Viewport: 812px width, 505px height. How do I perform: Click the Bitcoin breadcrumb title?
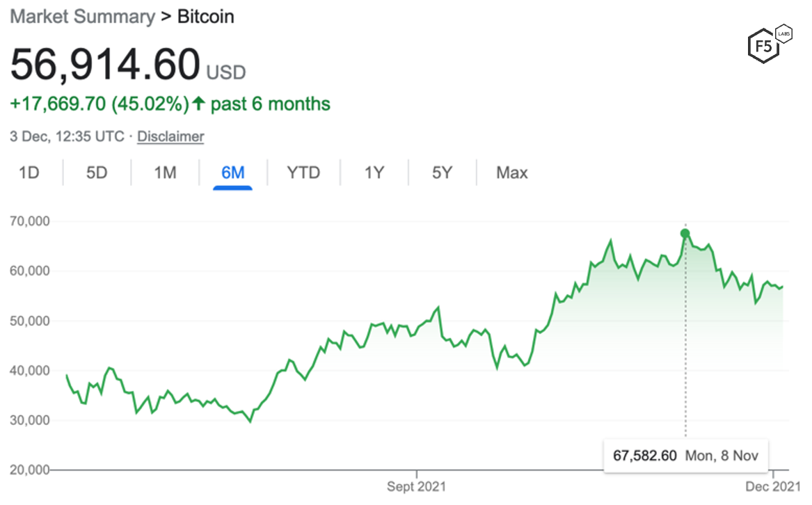[x=206, y=17]
